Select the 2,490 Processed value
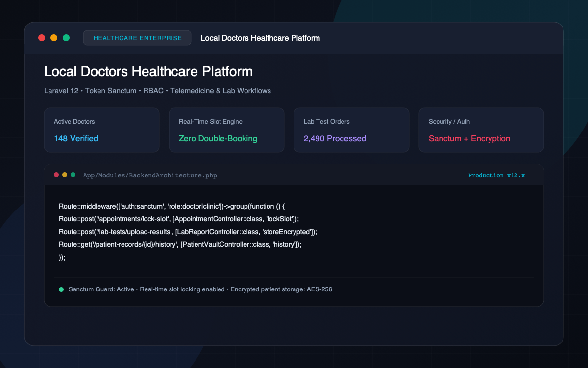Viewport: 588px width, 368px height. point(335,138)
